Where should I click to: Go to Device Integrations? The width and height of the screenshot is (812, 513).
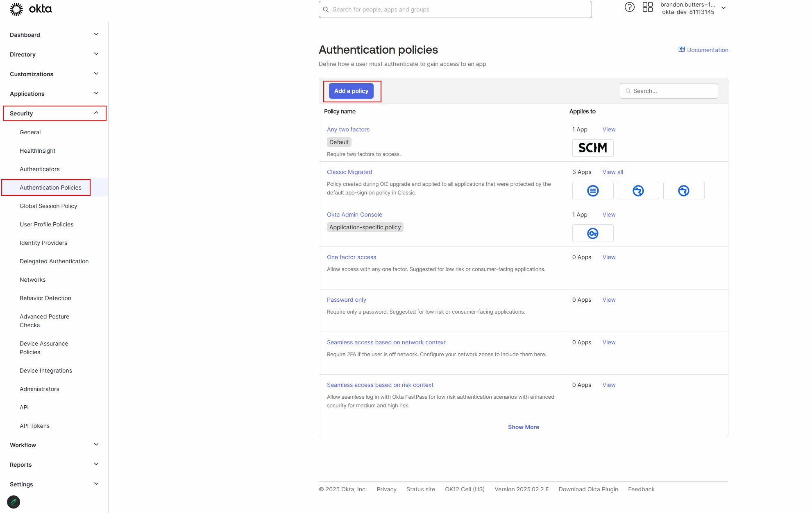(x=46, y=371)
